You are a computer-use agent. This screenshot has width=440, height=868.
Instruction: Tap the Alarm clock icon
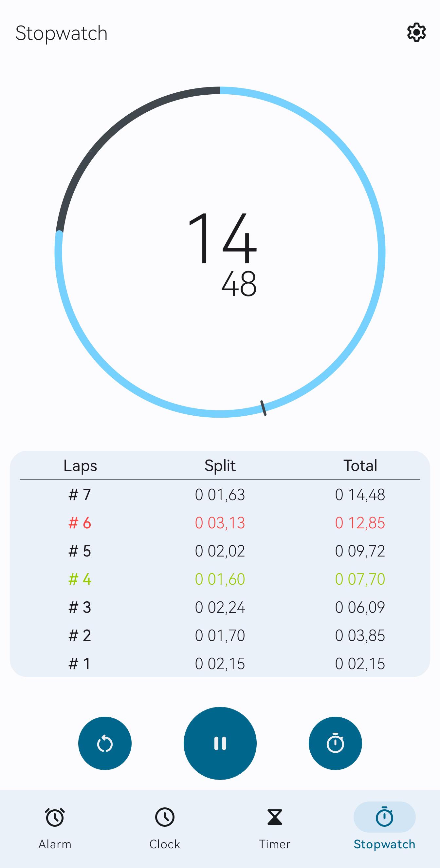click(55, 817)
